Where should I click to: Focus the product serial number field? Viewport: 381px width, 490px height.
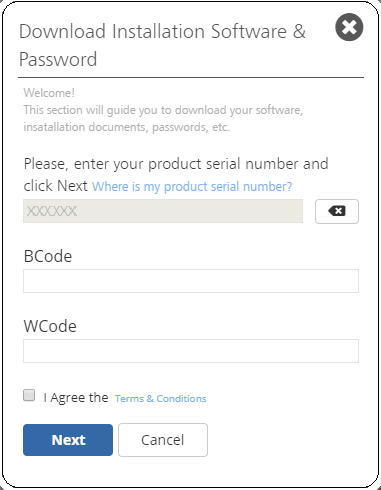pyautogui.click(x=163, y=211)
